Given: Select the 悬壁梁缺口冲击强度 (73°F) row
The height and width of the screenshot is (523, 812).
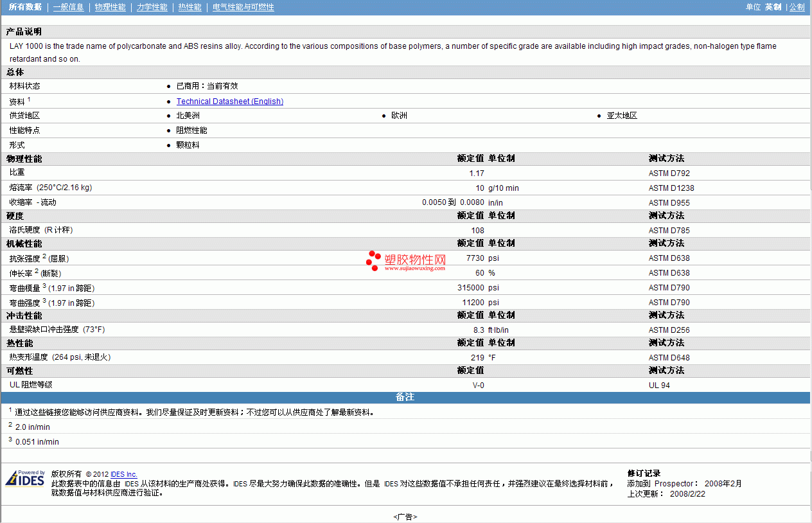Looking at the screenshot, I should (405, 330).
